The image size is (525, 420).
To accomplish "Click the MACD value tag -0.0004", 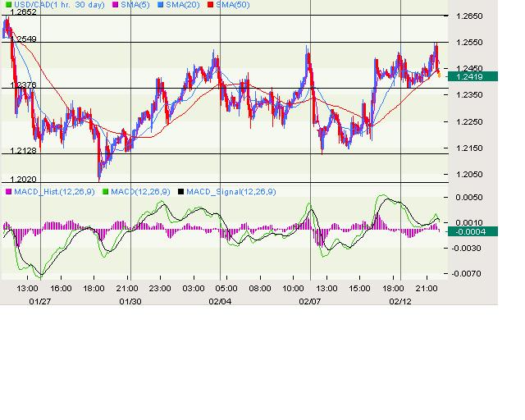I will (x=472, y=231).
